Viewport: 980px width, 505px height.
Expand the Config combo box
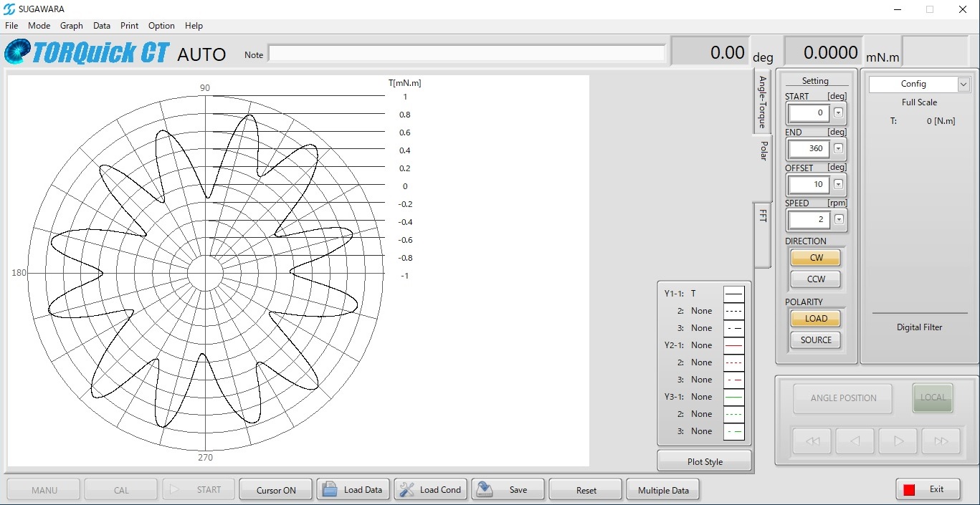(x=964, y=85)
